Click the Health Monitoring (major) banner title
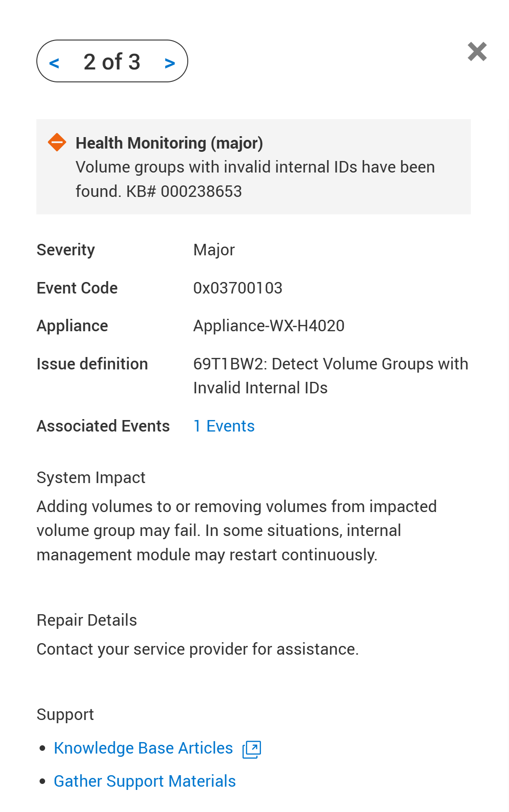 pos(169,143)
